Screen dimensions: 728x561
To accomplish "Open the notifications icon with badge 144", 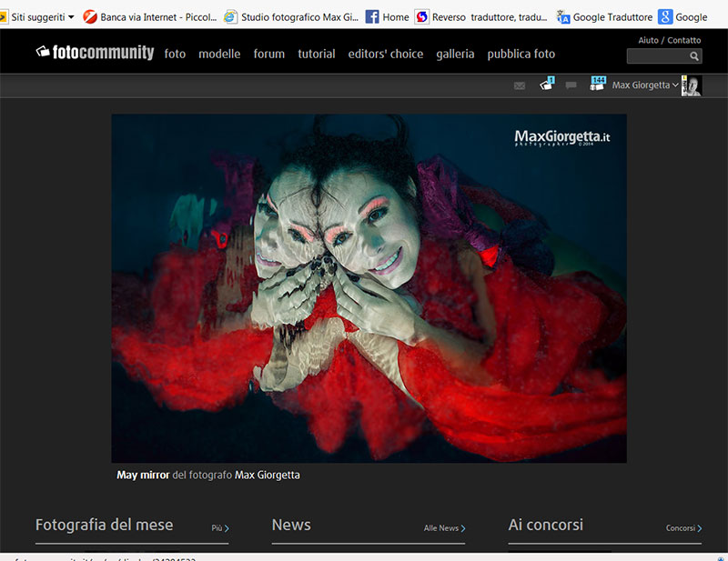I will pos(598,84).
